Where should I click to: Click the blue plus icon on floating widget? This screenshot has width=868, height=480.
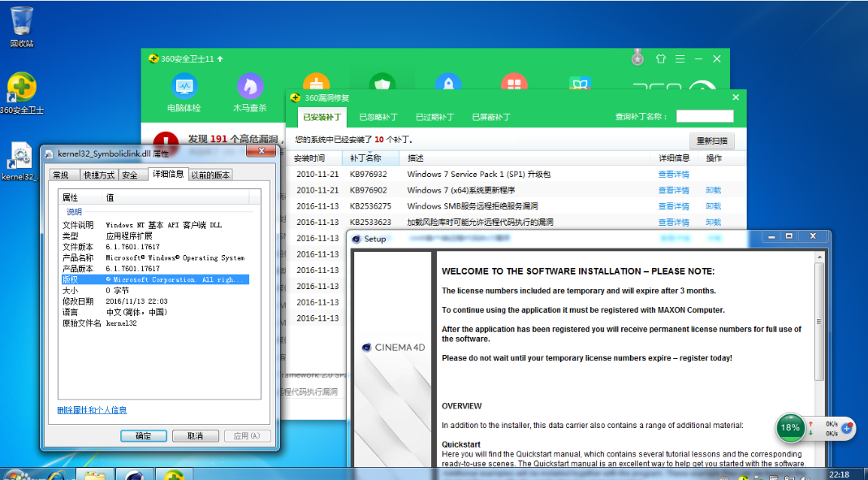coord(847,427)
